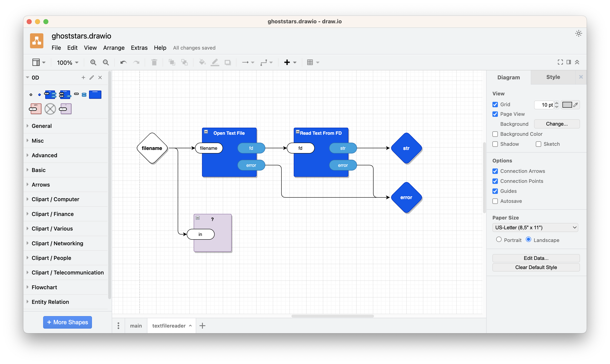Open the connection arrow style dropdown
610x364 pixels.
[248, 62]
